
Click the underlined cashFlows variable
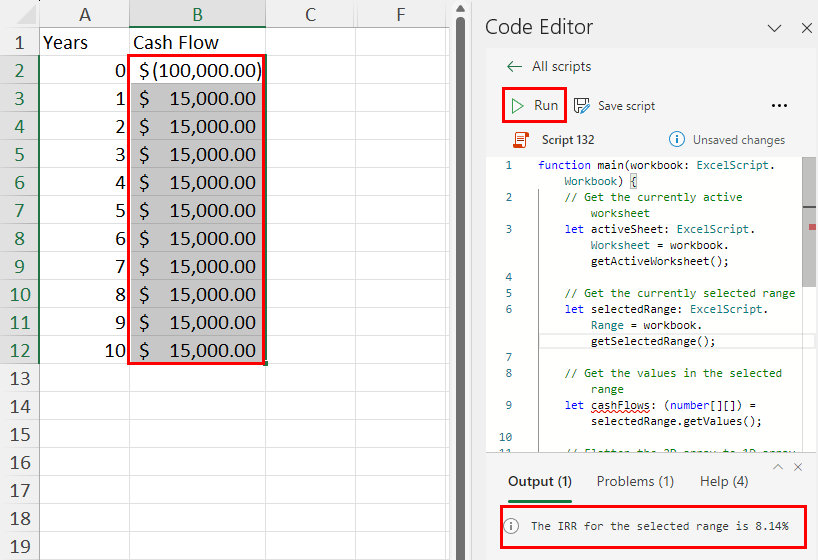pos(620,406)
